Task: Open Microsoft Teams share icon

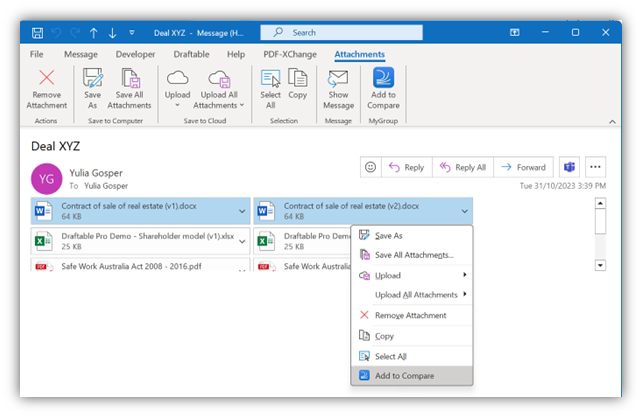Action: pos(569,167)
